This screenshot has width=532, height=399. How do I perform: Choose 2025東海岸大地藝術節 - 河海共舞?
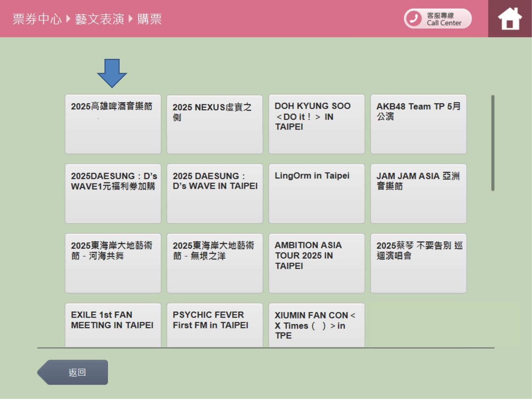[113, 263]
